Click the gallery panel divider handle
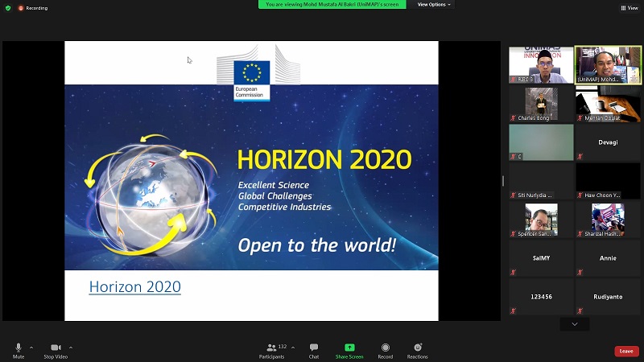 pos(503,181)
